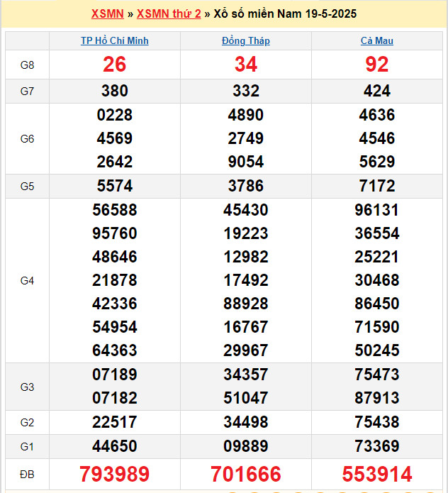
Task: Select the ĐB special prize 793989
Action: 115,474
